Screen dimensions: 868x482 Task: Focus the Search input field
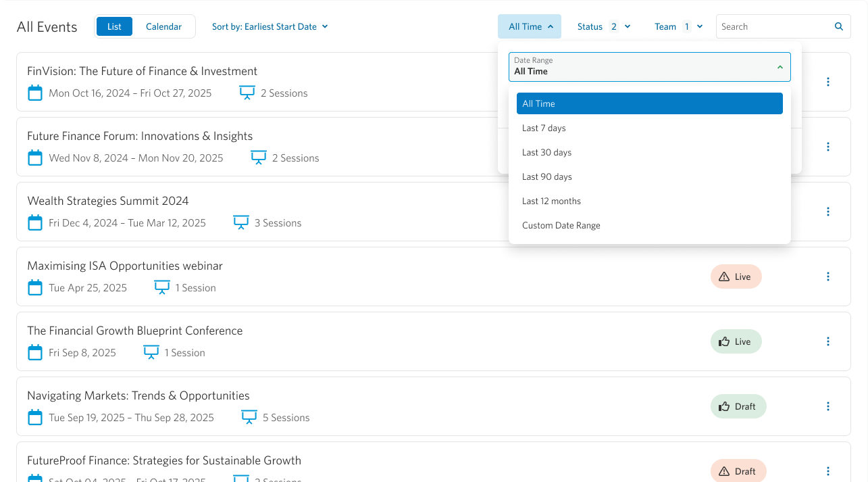(x=773, y=27)
